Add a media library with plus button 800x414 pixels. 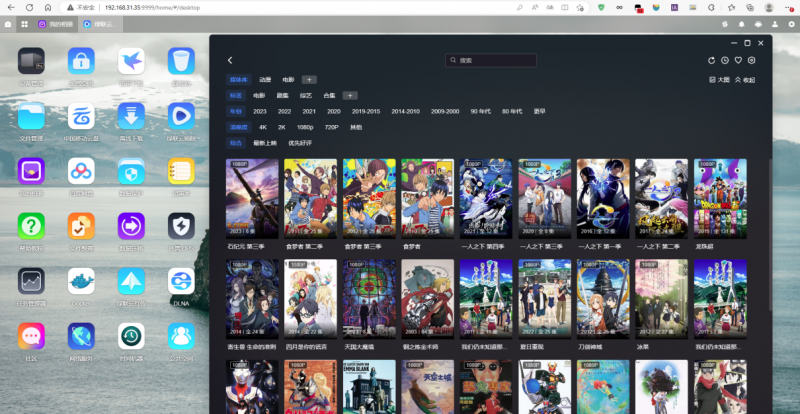click(309, 80)
